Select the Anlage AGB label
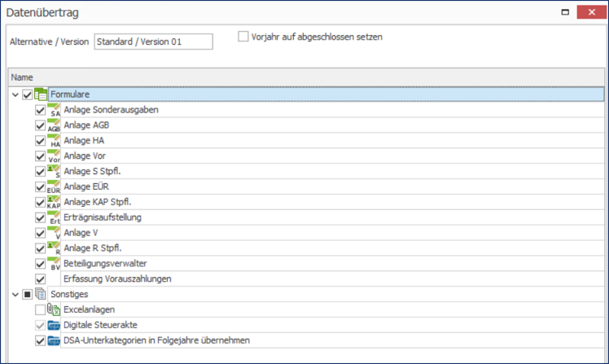The height and width of the screenshot is (364, 609). point(86,125)
